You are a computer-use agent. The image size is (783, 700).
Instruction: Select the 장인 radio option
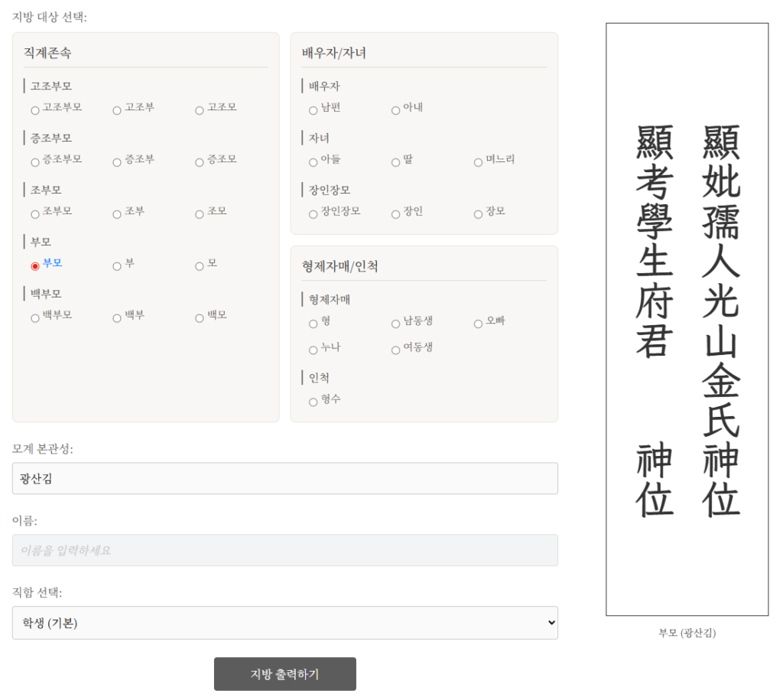[396, 214]
